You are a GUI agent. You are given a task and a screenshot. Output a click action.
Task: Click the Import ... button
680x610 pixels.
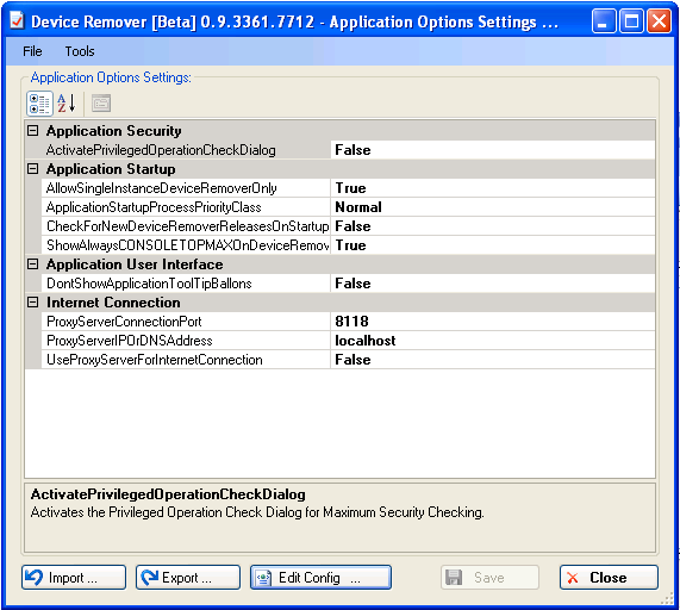point(74,577)
